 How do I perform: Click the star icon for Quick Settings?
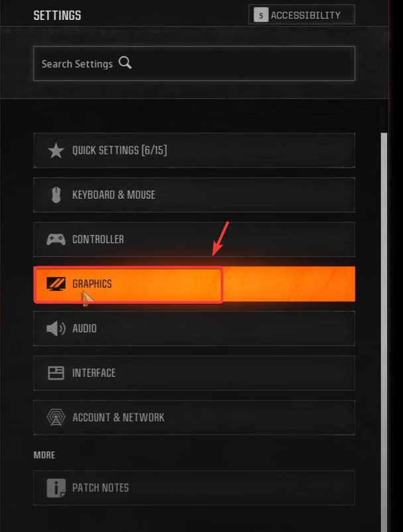[56, 150]
